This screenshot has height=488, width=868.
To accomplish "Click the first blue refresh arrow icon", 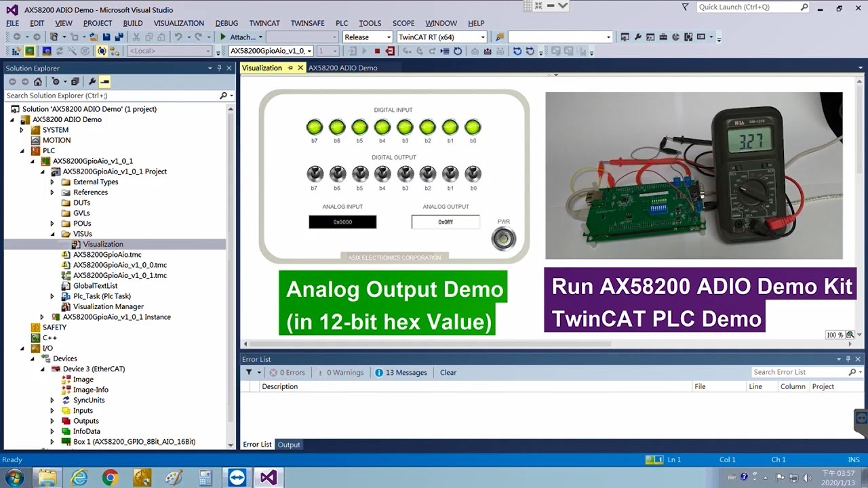I will click(x=517, y=51).
